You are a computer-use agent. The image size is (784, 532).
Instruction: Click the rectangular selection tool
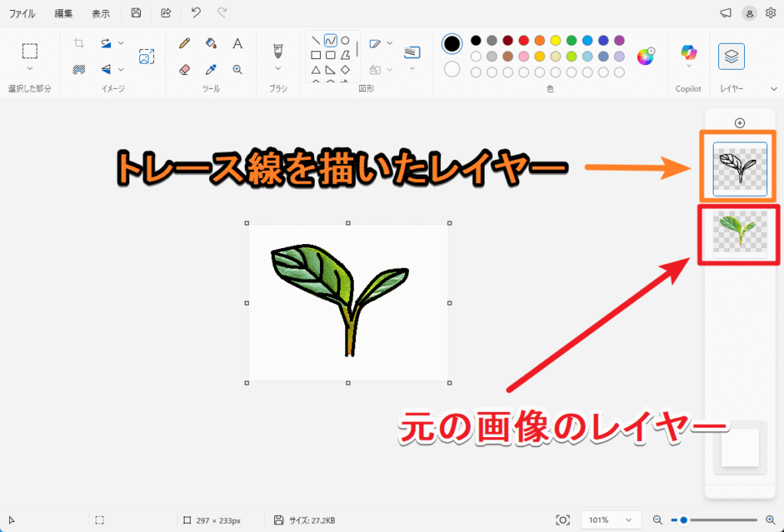click(30, 51)
